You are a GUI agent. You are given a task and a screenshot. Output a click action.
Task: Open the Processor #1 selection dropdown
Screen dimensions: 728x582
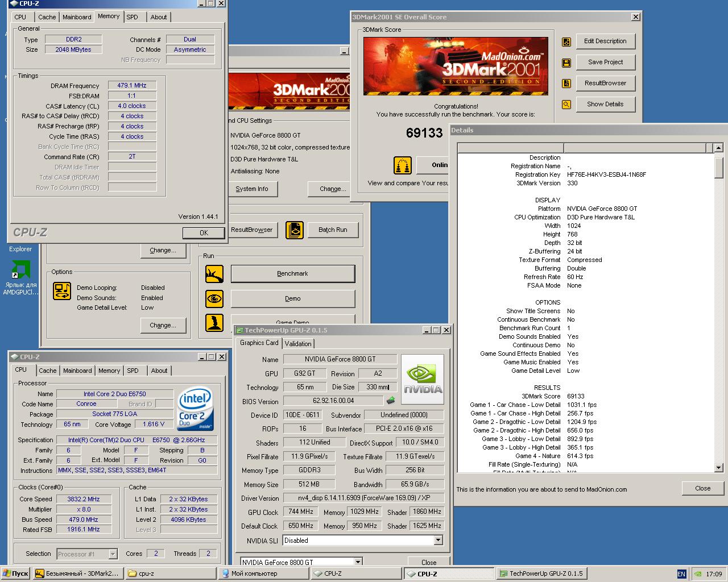click(113, 554)
